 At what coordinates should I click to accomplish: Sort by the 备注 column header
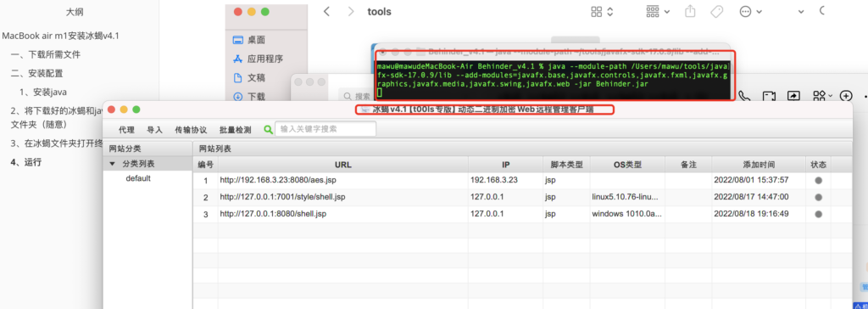tap(688, 165)
